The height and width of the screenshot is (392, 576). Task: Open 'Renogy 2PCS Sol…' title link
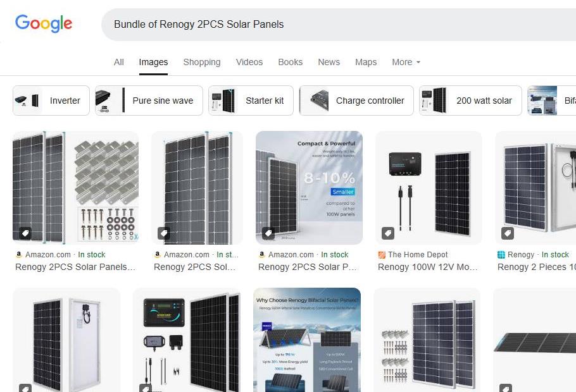[x=195, y=267]
